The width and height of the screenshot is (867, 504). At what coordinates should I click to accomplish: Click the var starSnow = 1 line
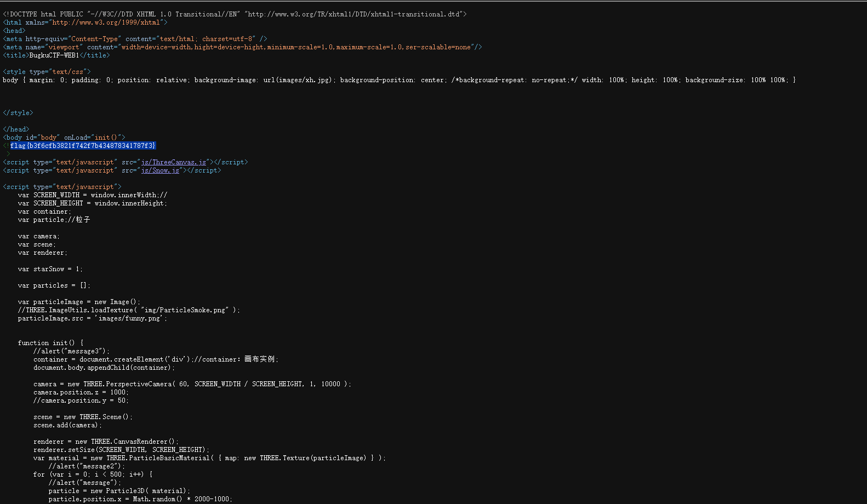pos(50,269)
